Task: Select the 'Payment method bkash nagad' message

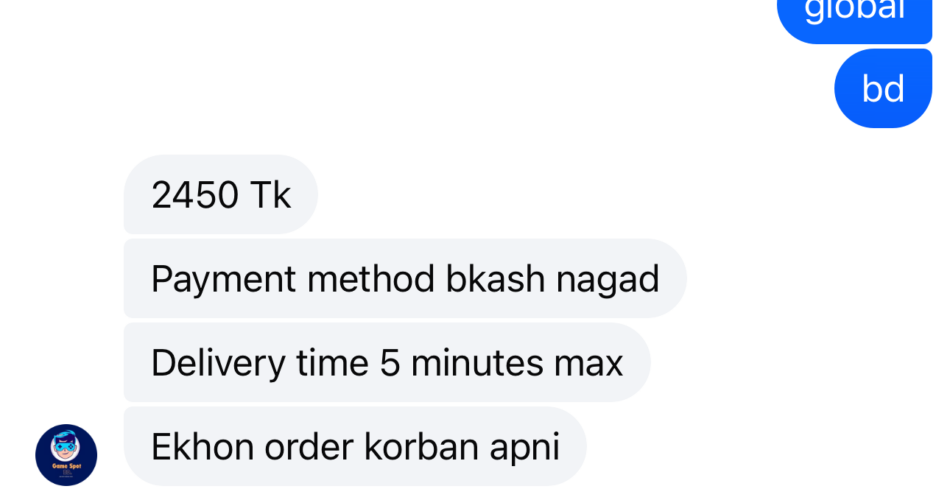Action: click(x=405, y=278)
